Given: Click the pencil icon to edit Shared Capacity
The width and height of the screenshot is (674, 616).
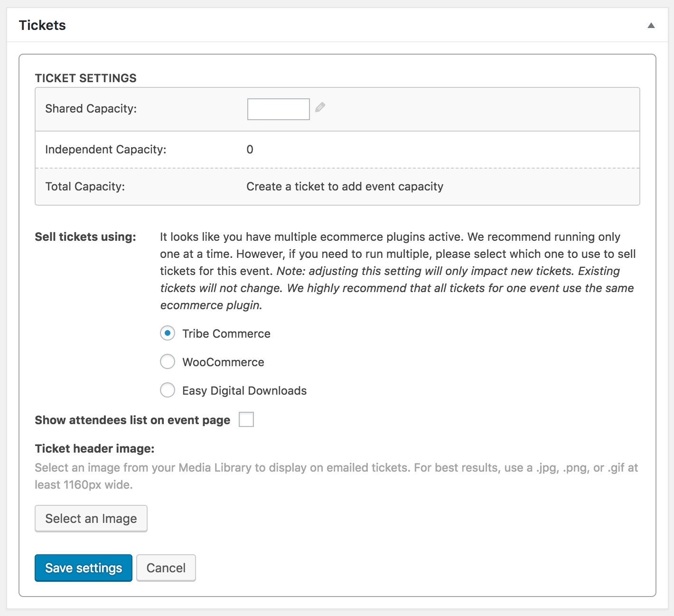Looking at the screenshot, I should pyautogui.click(x=319, y=108).
